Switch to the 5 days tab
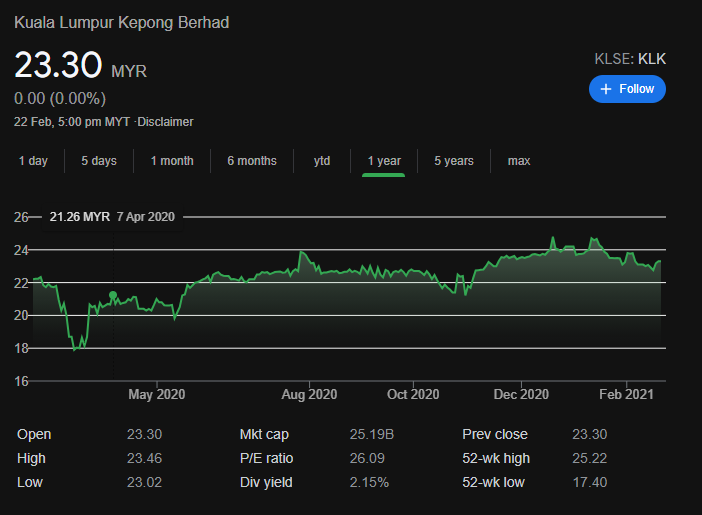702x515 pixels. coord(99,161)
